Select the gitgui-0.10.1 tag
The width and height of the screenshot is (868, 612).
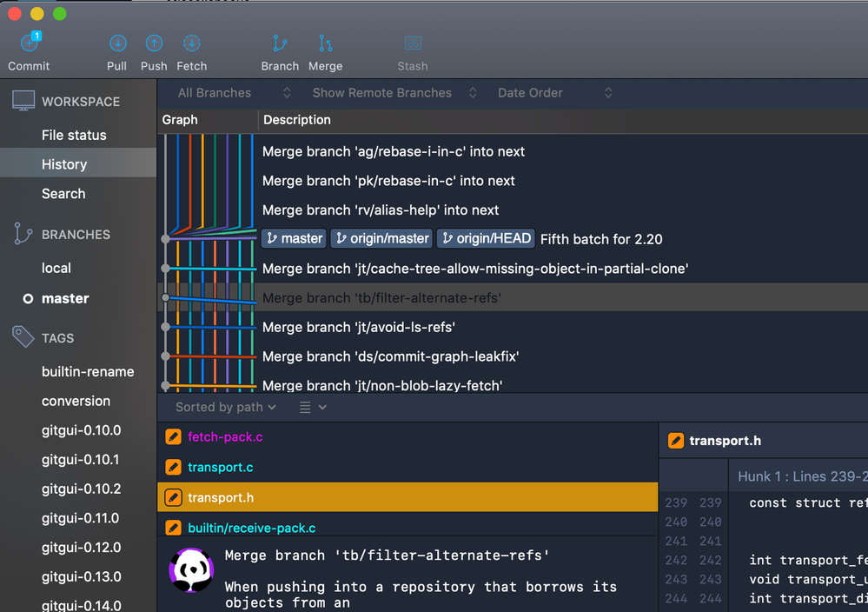tap(80, 460)
